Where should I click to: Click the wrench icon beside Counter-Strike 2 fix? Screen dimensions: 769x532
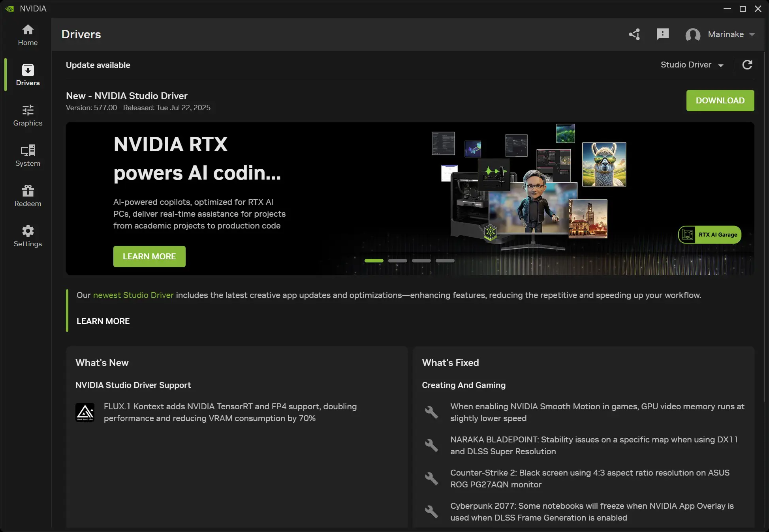tap(431, 479)
